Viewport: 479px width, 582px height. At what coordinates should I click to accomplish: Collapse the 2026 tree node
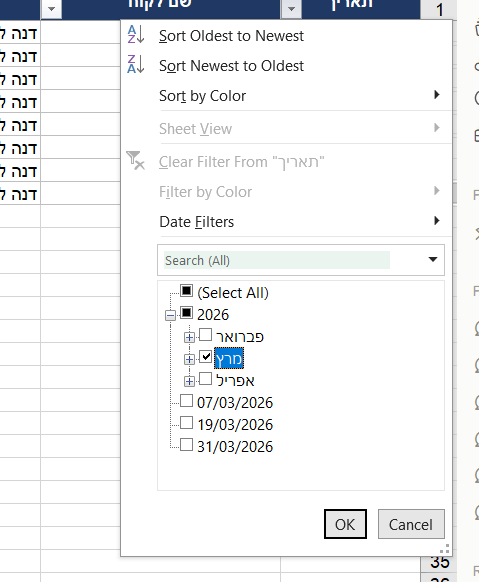pyautogui.click(x=170, y=315)
